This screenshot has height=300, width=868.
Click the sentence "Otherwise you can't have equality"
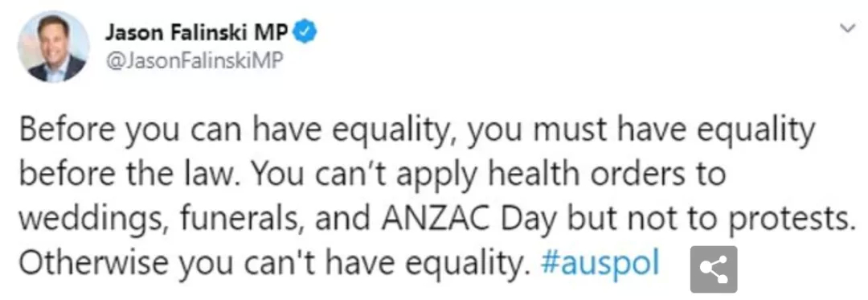(272, 265)
